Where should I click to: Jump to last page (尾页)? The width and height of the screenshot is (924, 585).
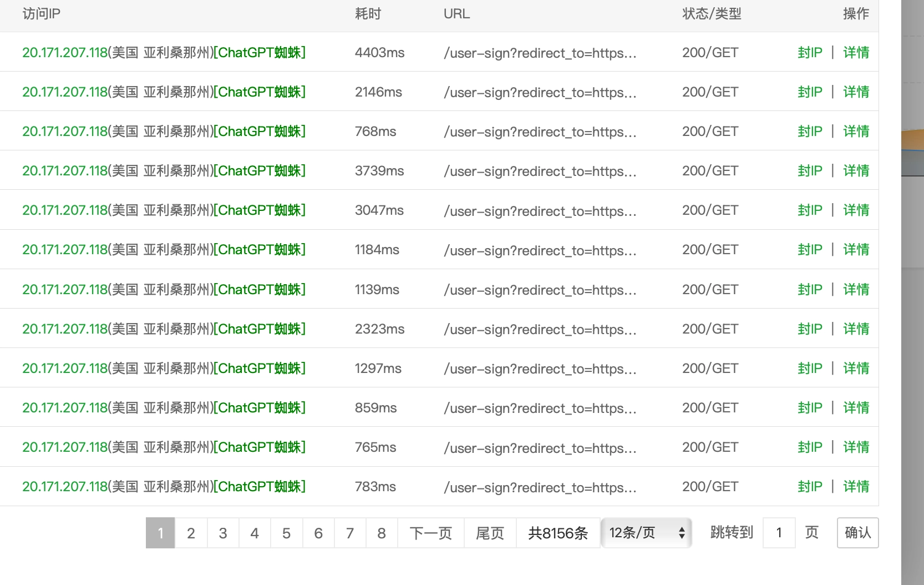coord(490,533)
